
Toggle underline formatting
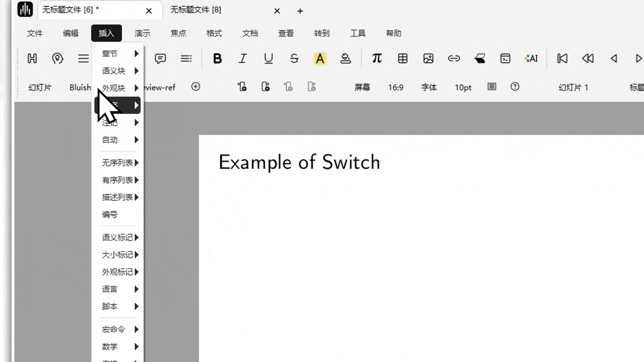268,59
